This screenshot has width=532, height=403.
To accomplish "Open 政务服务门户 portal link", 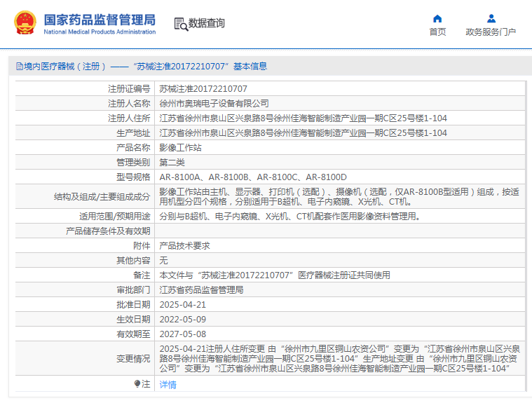I will coord(491,32).
